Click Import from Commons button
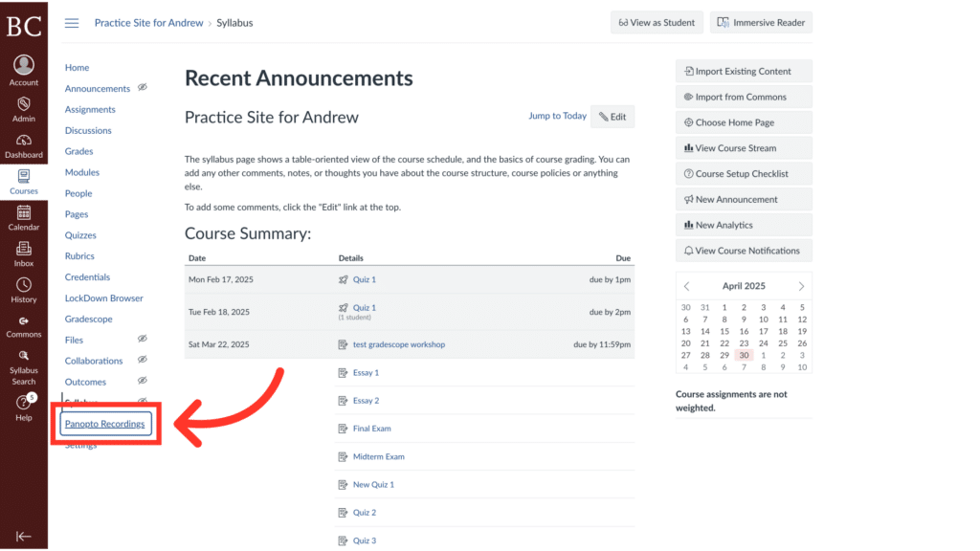Image resolution: width=980 pixels, height=551 pixels. tap(744, 97)
